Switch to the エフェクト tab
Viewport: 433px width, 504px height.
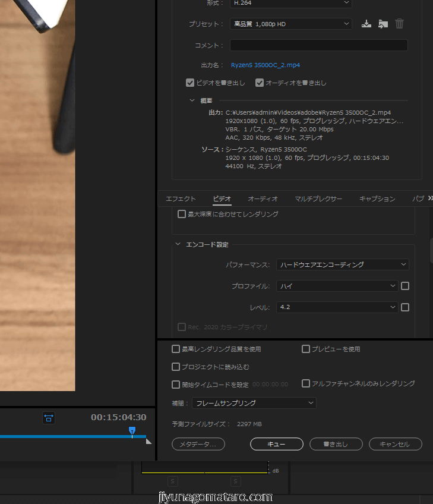click(181, 199)
